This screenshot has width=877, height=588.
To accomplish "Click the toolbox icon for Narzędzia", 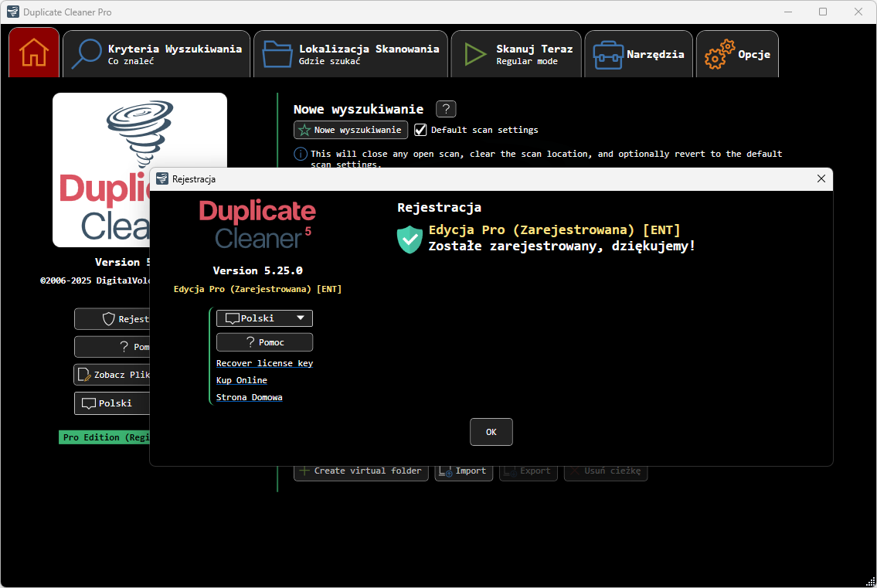I will click(608, 56).
